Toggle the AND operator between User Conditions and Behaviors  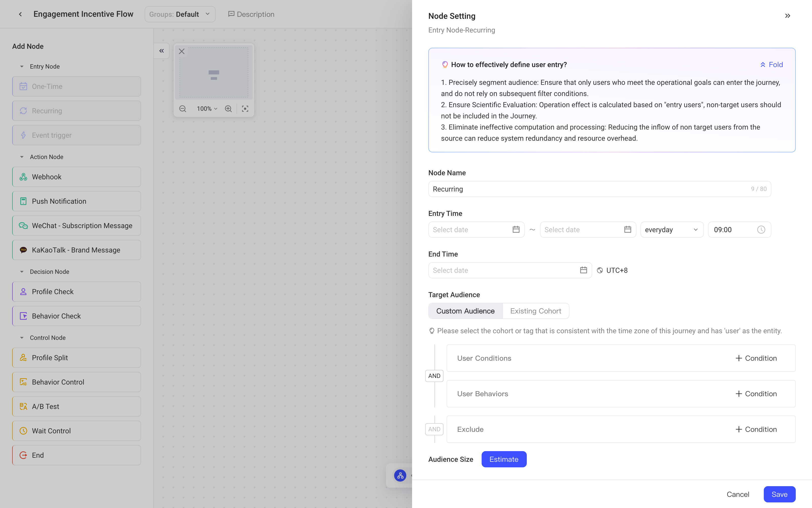click(x=434, y=376)
